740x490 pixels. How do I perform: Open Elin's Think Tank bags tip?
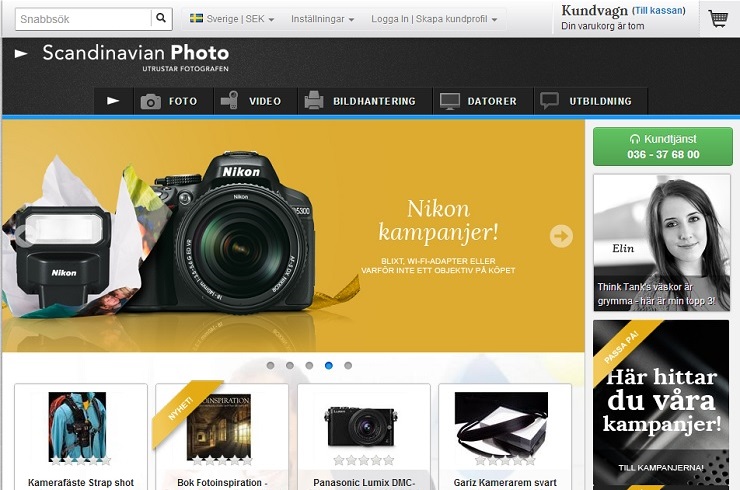tap(662, 243)
